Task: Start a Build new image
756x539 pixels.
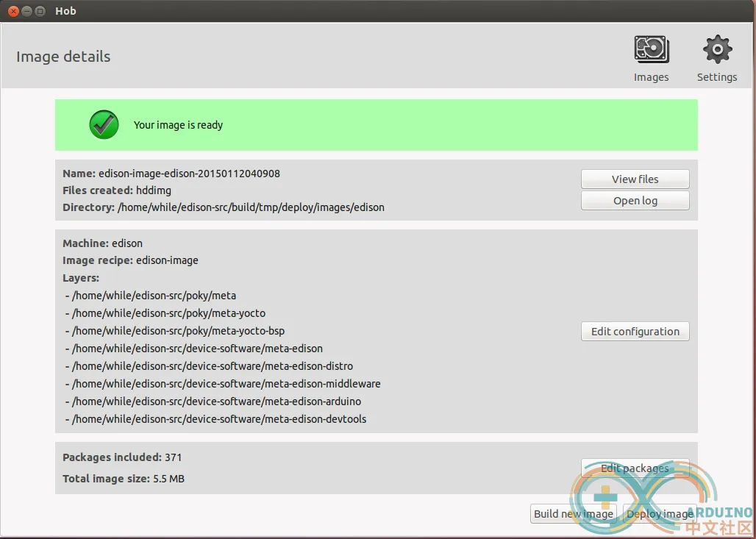Action: 573,514
